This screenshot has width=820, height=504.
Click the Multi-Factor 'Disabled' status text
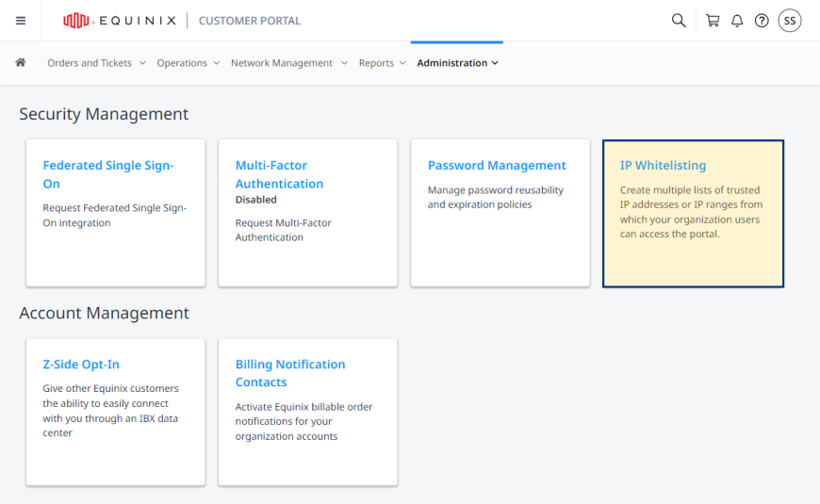pyautogui.click(x=255, y=199)
